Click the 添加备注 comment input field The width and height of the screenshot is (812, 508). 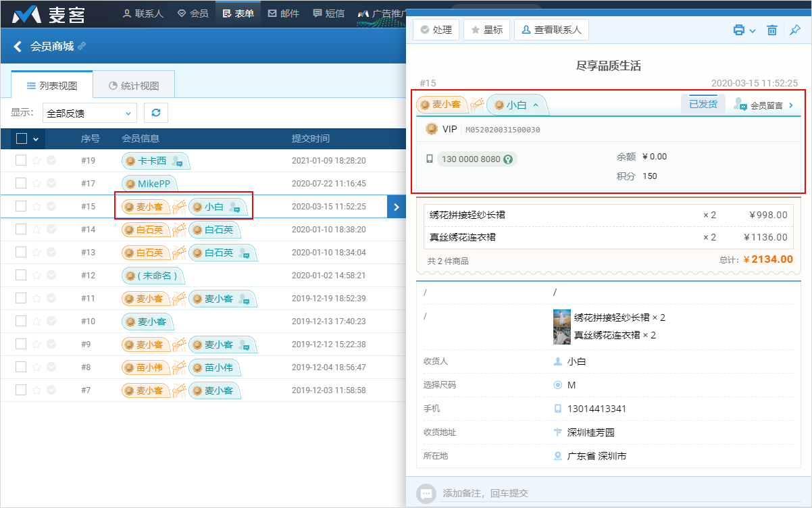pyautogui.click(x=608, y=493)
